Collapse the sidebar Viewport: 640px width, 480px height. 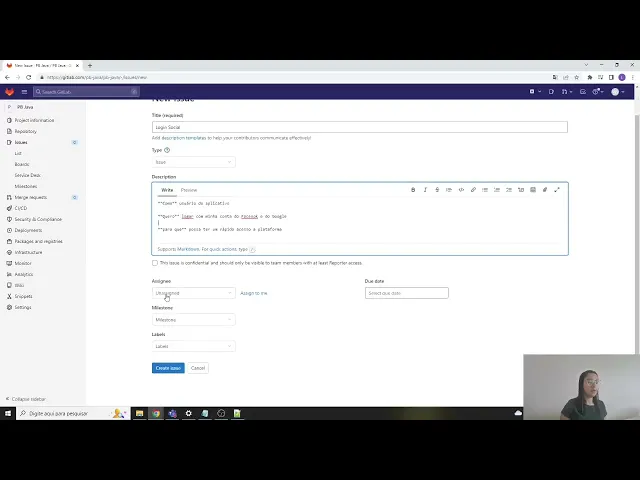(25, 399)
